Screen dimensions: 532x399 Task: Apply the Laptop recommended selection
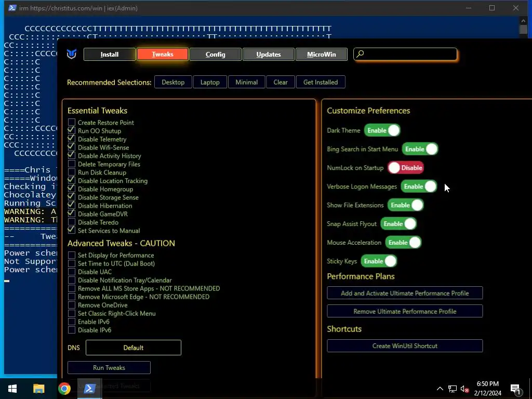(210, 82)
